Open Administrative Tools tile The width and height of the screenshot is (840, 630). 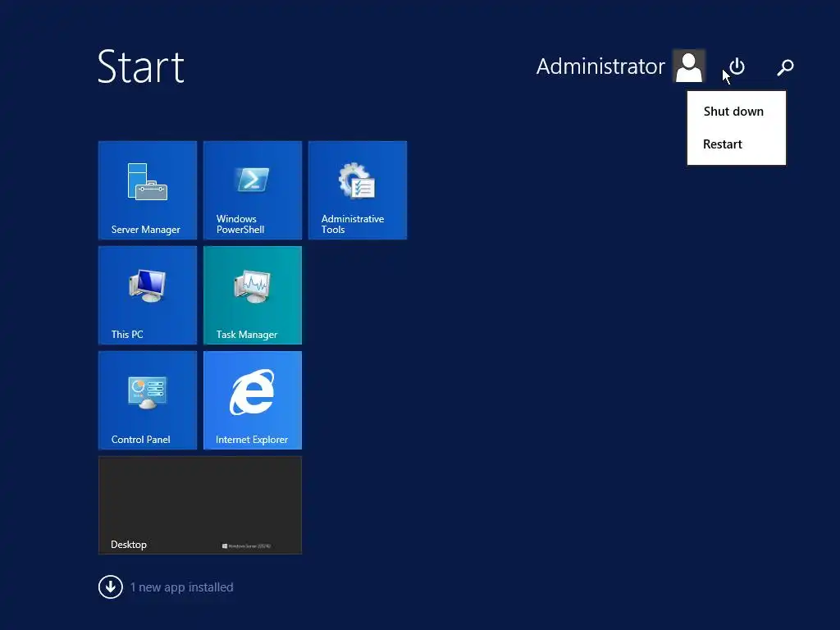click(358, 190)
